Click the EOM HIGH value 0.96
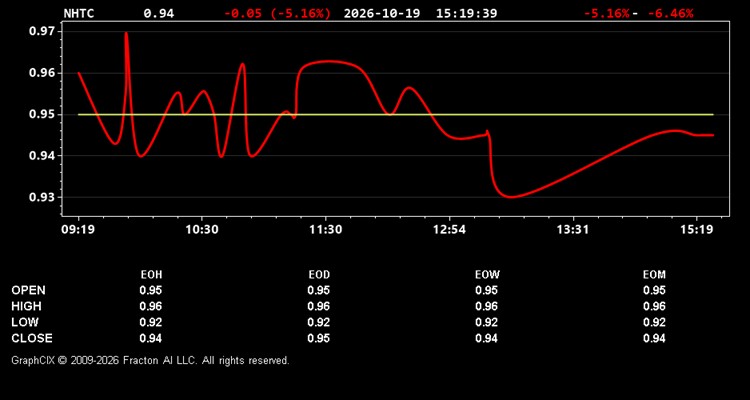This screenshot has height=400, width=750. click(654, 306)
